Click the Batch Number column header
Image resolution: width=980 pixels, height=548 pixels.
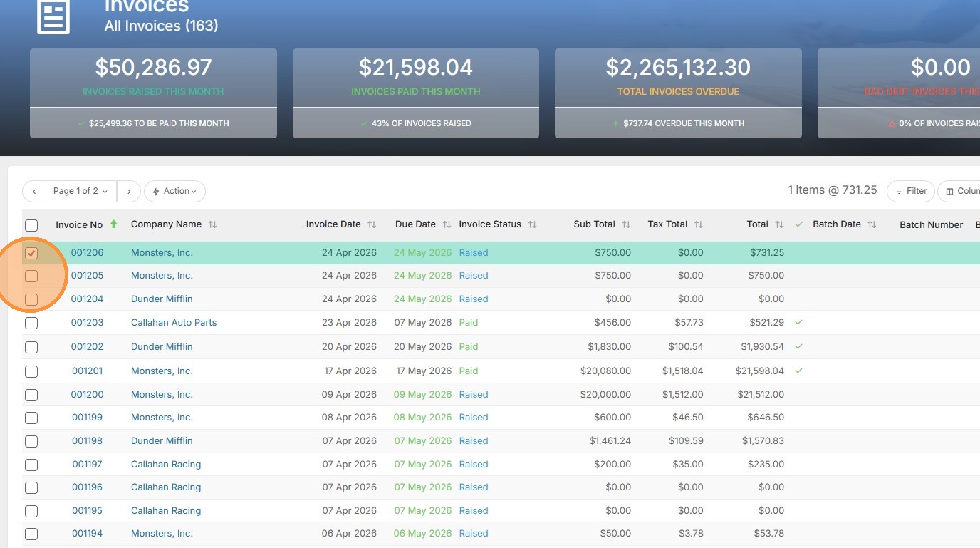coord(931,224)
